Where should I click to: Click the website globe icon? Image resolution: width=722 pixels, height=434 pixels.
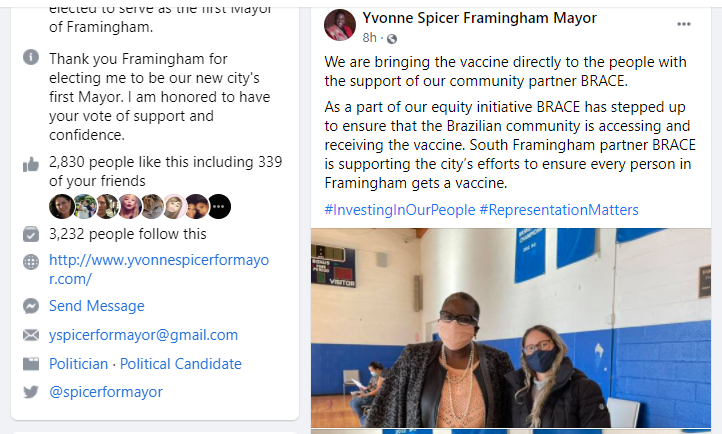[x=30, y=262]
